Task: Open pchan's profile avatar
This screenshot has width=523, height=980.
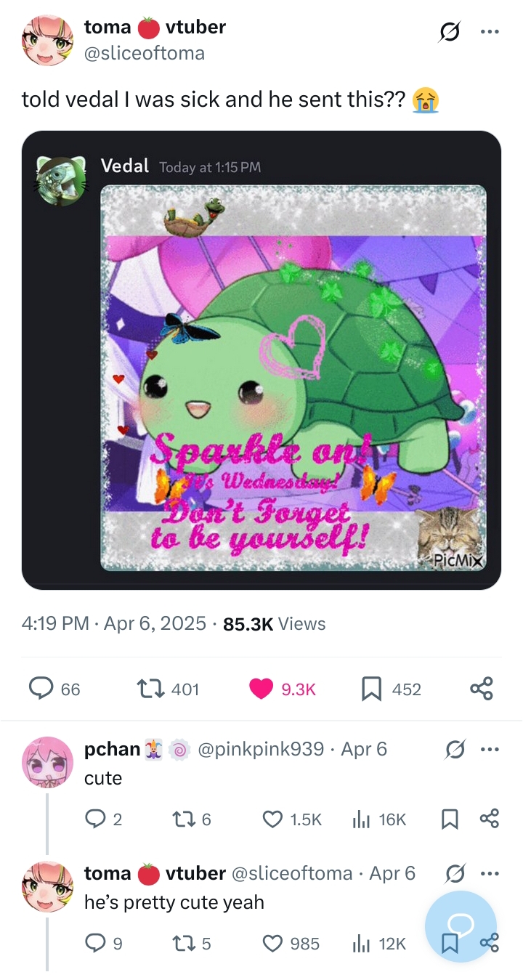Action: tap(47, 761)
